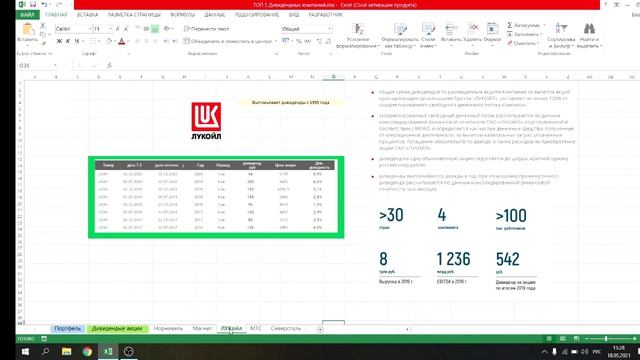Switch to ГЛАВНАЯ (Home) ribbon tab

(x=56, y=15)
